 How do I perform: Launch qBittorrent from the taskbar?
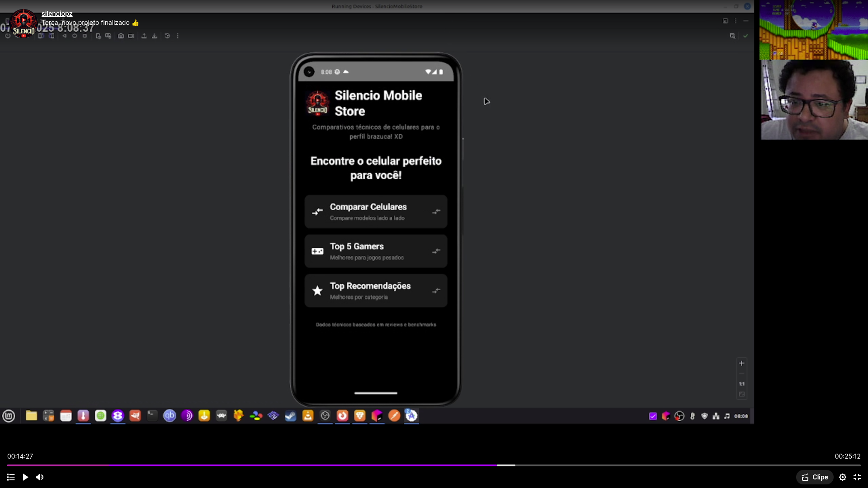point(170,416)
